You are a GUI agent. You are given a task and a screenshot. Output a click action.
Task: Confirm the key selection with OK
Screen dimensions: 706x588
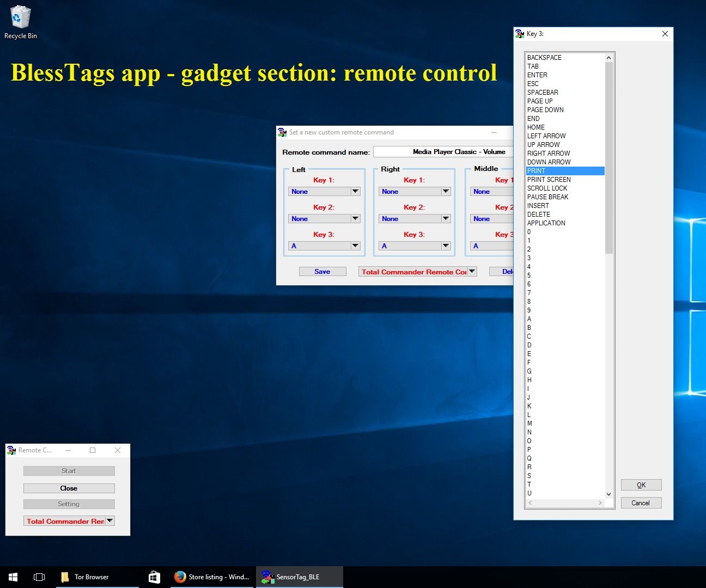pyautogui.click(x=641, y=485)
